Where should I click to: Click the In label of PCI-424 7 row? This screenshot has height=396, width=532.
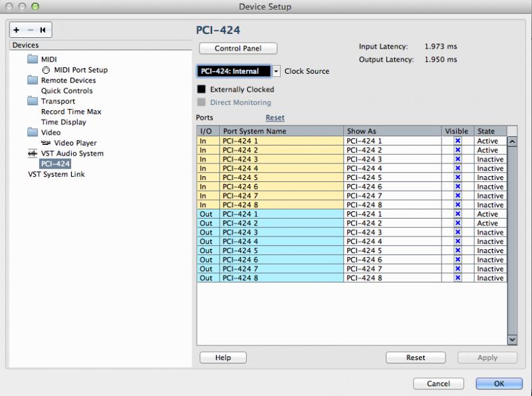coord(203,195)
